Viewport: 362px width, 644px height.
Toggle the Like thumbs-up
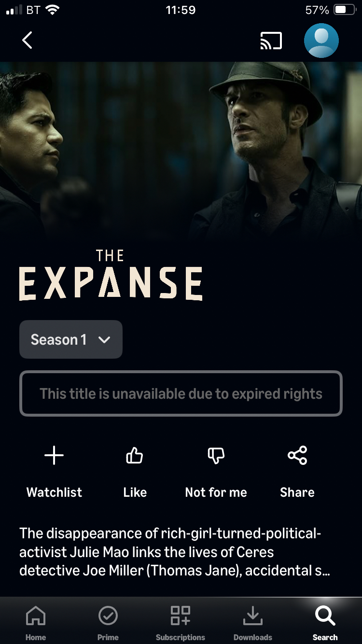135,472
